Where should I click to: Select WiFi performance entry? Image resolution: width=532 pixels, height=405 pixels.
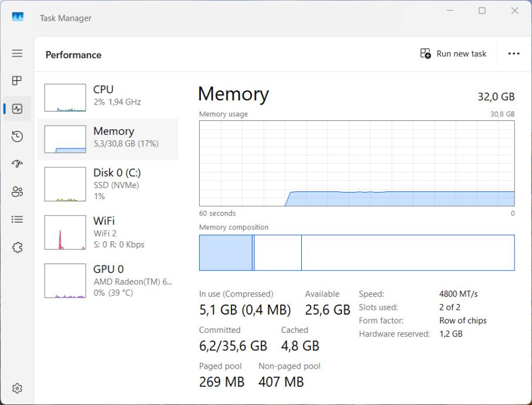click(107, 232)
